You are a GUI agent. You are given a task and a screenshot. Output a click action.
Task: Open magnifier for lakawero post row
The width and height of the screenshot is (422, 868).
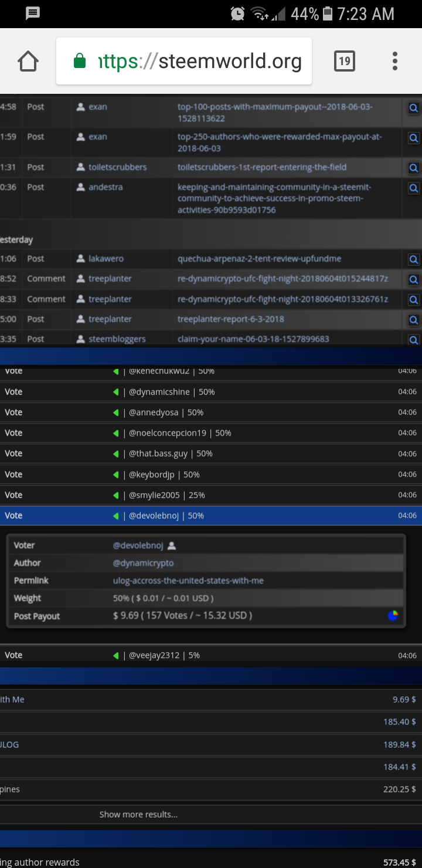(414, 259)
